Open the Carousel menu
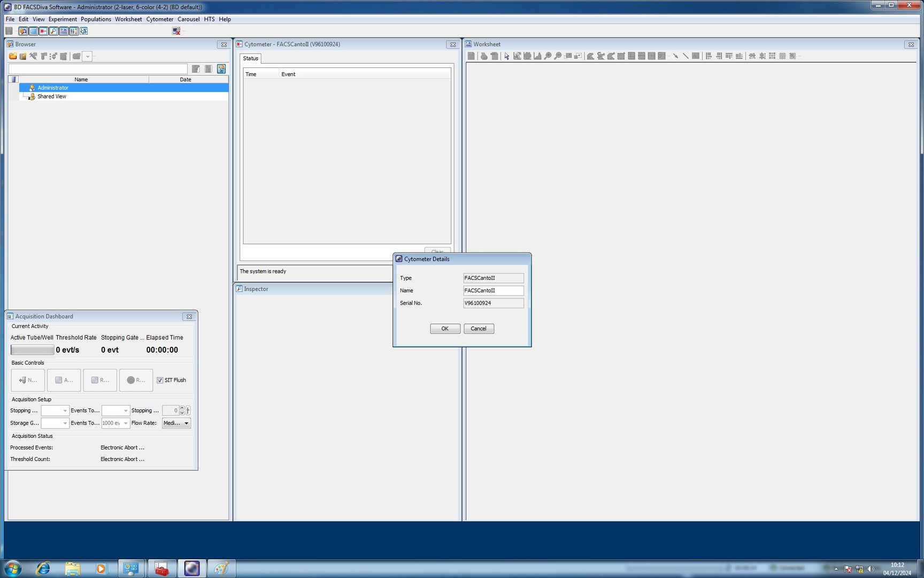Screen dimensions: 924x578 [188, 19]
